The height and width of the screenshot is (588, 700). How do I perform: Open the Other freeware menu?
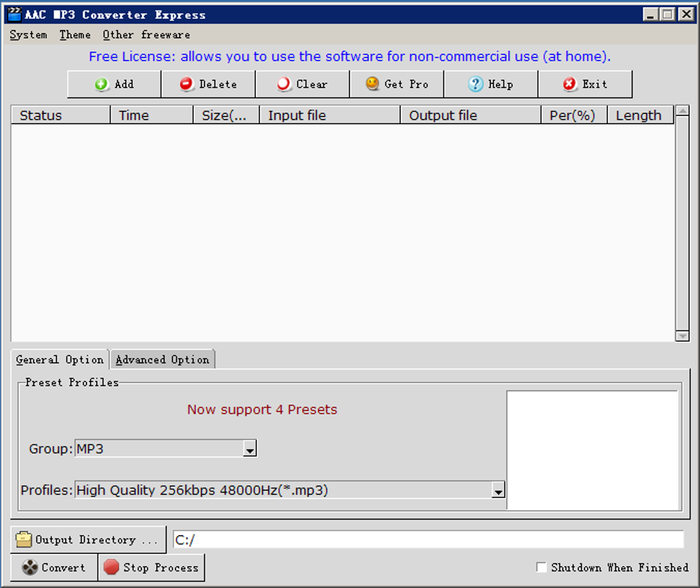click(146, 35)
